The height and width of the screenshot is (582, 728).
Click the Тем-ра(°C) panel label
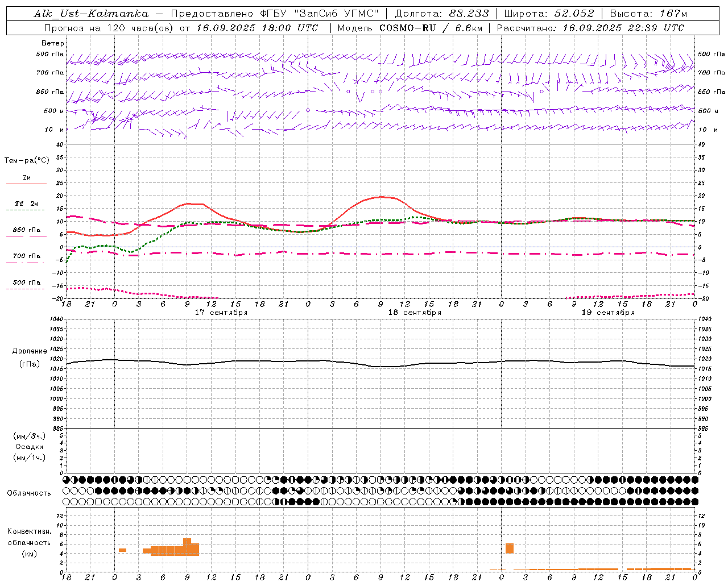27,161
